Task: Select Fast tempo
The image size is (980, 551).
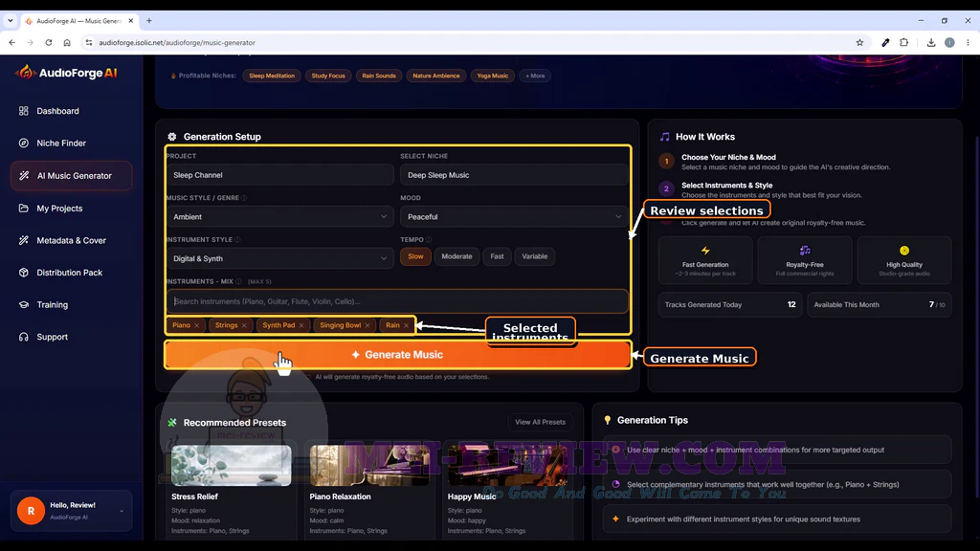Action: [497, 256]
